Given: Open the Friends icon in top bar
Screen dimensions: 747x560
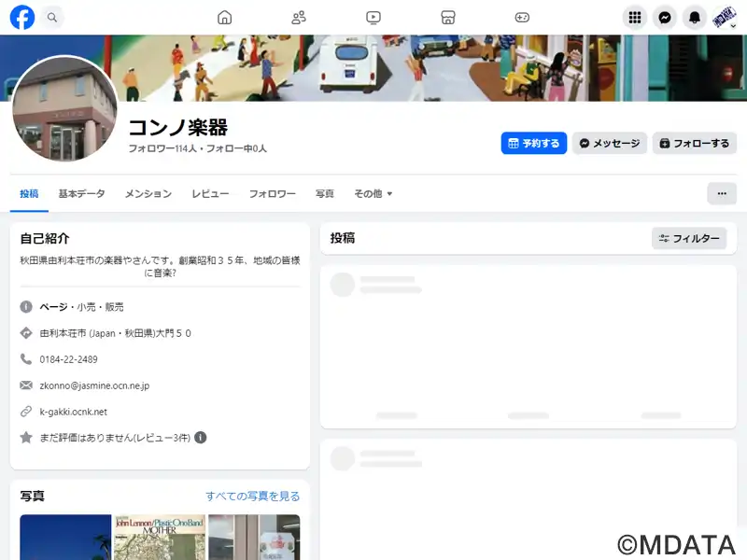Looking at the screenshot, I should 299,18.
